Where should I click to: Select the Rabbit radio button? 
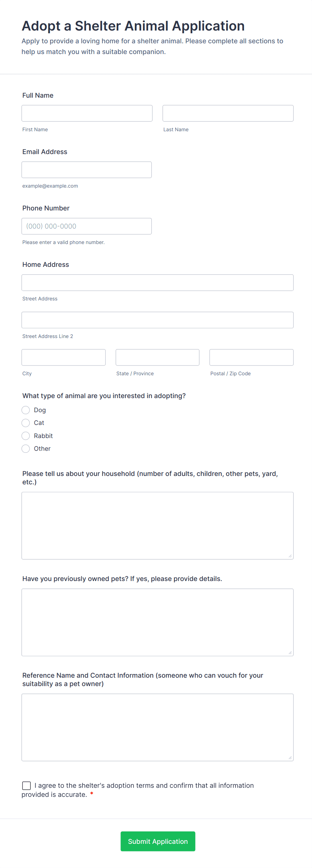[x=25, y=436]
